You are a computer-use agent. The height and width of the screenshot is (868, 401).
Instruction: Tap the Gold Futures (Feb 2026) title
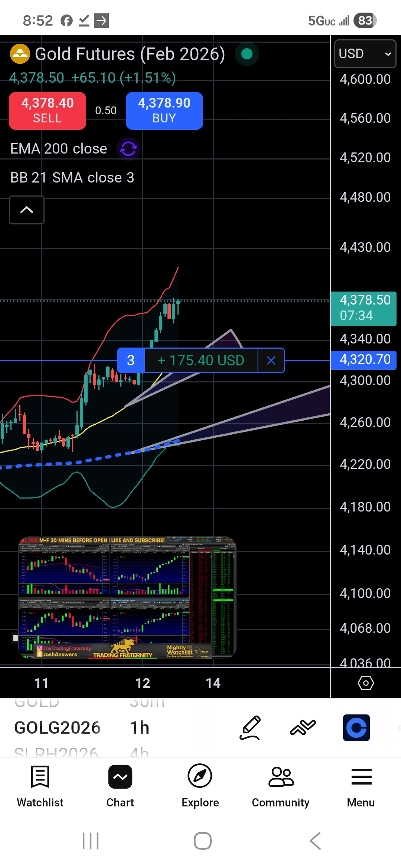[x=130, y=54]
